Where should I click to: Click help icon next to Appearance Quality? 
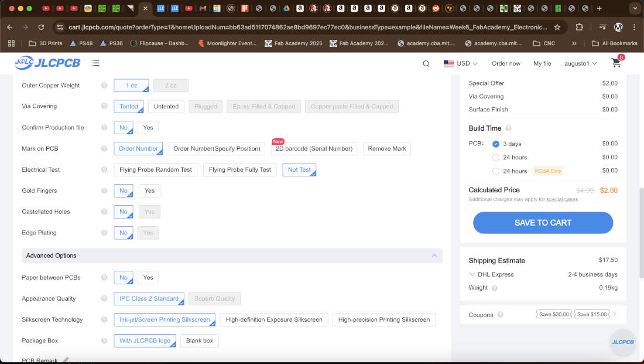coord(104,298)
